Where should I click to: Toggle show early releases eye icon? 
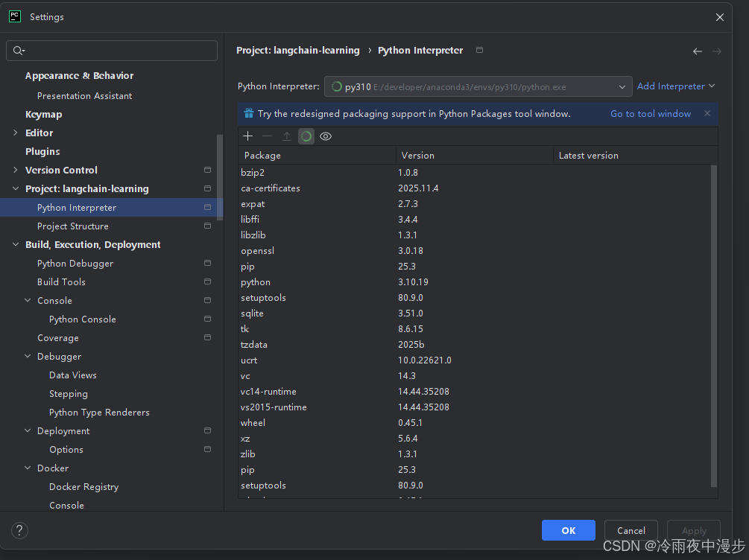tap(326, 136)
